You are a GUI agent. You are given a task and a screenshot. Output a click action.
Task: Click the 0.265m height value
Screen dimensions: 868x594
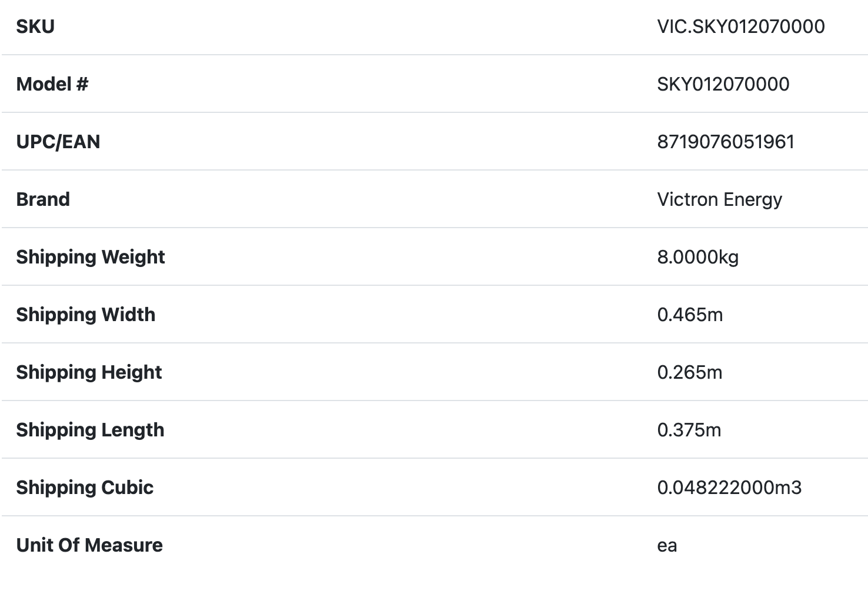click(x=689, y=372)
